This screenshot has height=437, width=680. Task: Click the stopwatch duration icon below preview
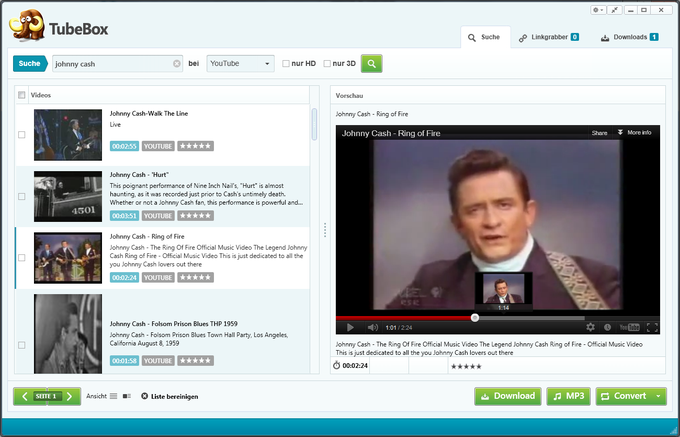[337, 365]
